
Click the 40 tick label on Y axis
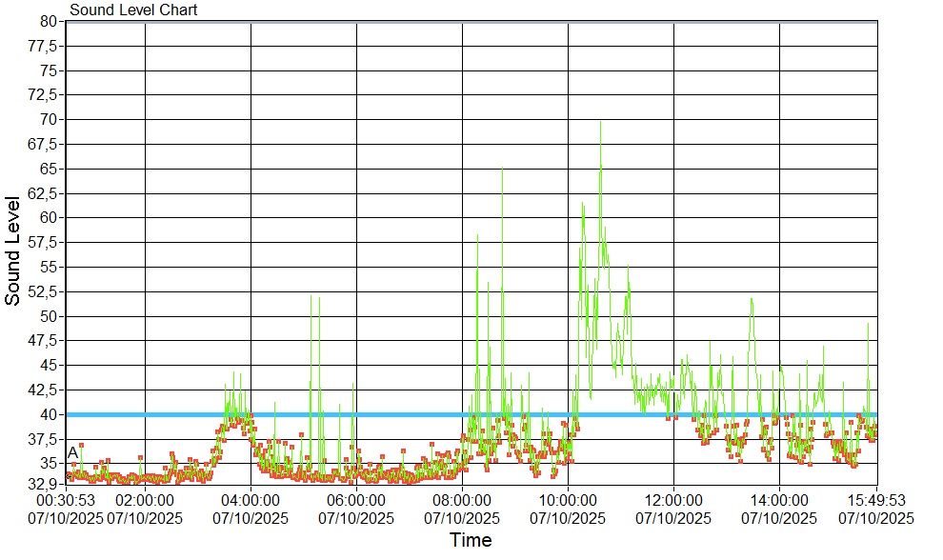click(x=50, y=414)
